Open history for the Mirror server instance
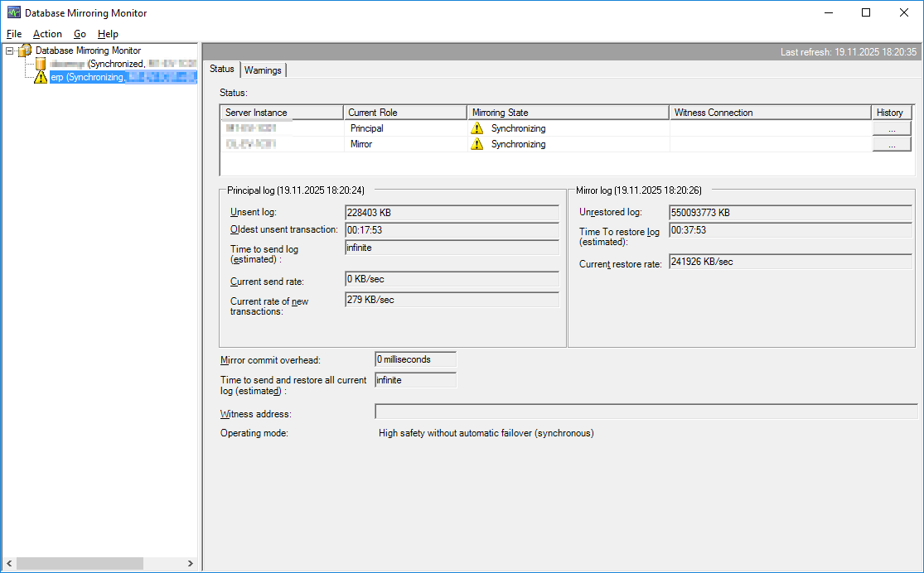Viewport: 924px width, 573px height. click(891, 144)
